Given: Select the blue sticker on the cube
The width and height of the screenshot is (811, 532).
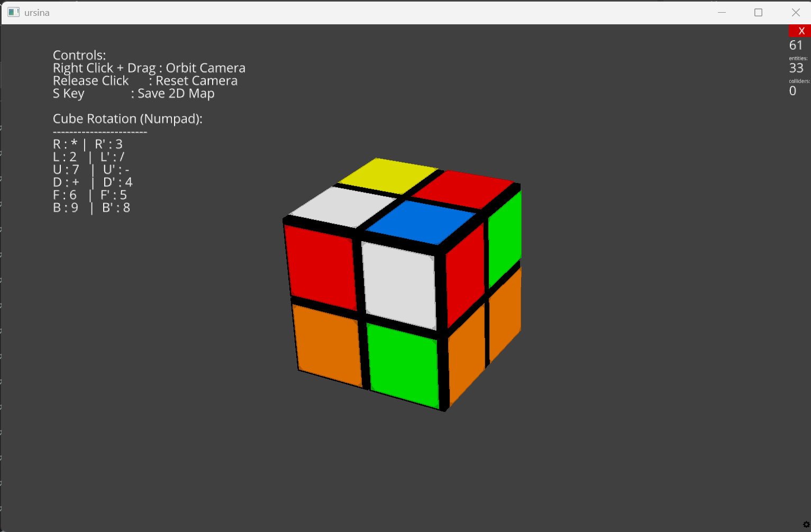Looking at the screenshot, I should click(421, 221).
